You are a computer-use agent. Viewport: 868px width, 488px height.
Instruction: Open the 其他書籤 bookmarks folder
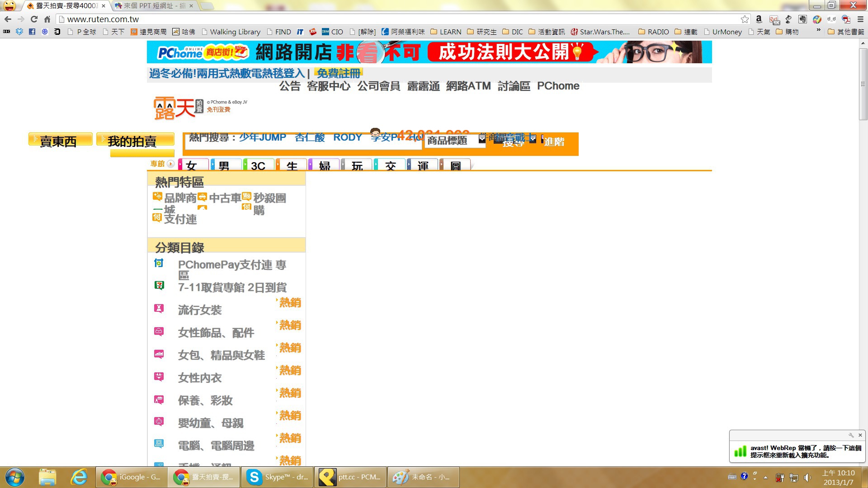845,32
